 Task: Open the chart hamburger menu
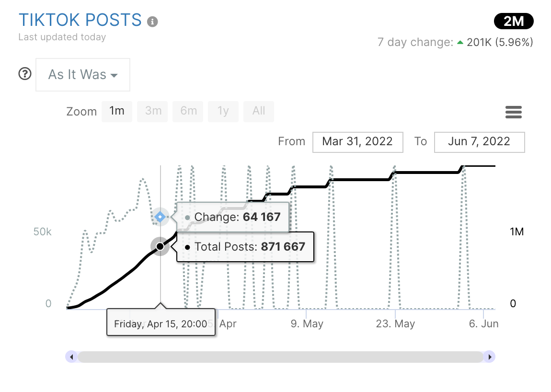click(x=513, y=113)
